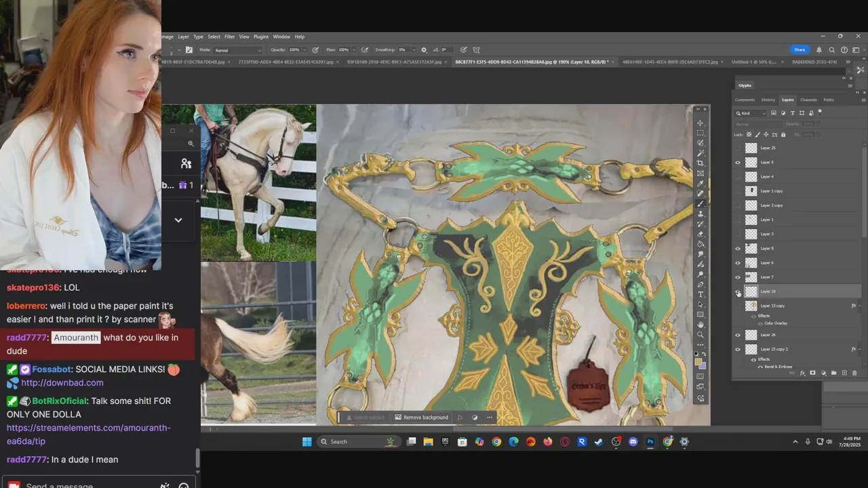Viewport: 868px width, 488px height.
Task: Click the add layer style fx icon
Action: tap(802, 373)
